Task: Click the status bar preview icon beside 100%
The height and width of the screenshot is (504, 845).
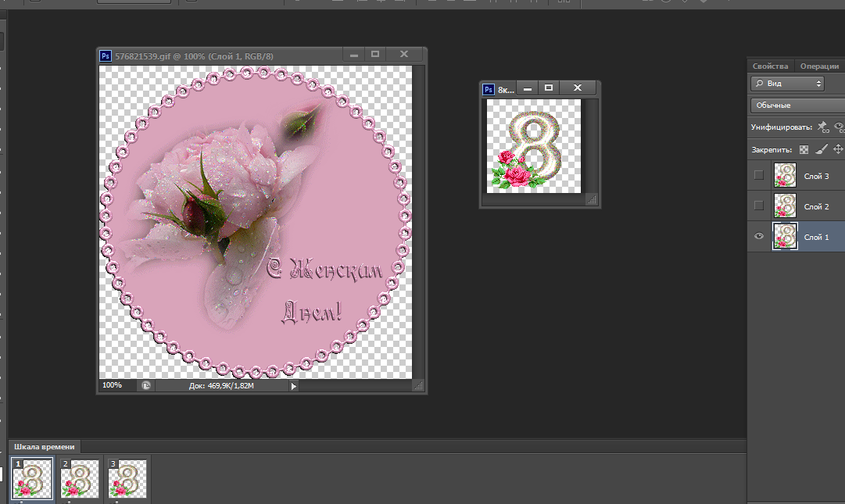Action: click(146, 385)
